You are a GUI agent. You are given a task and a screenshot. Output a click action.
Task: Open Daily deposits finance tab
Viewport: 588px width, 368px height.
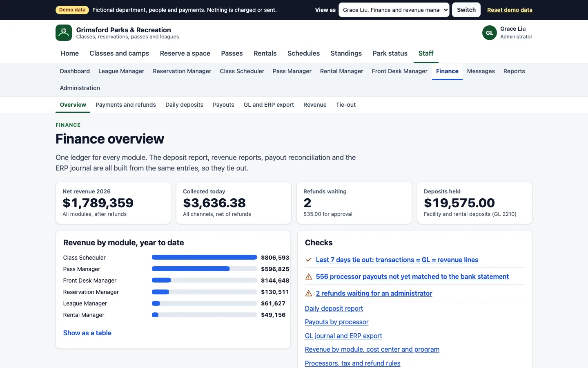point(184,105)
